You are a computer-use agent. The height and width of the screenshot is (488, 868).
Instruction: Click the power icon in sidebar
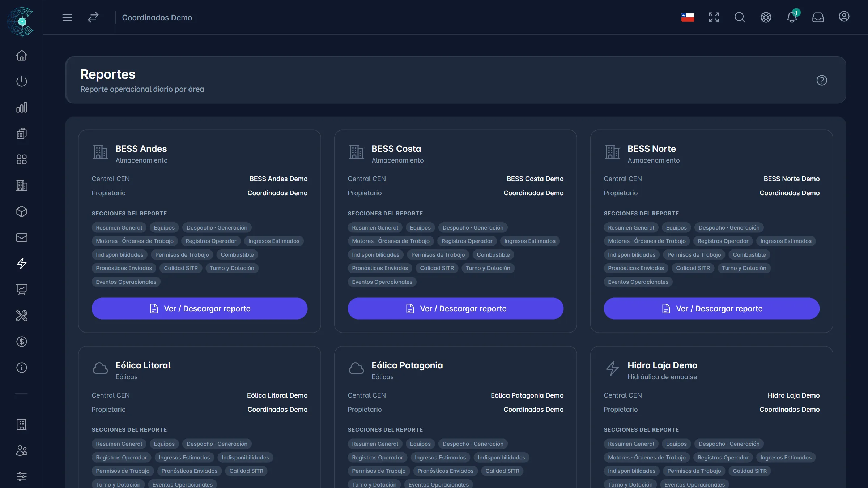pos(22,81)
